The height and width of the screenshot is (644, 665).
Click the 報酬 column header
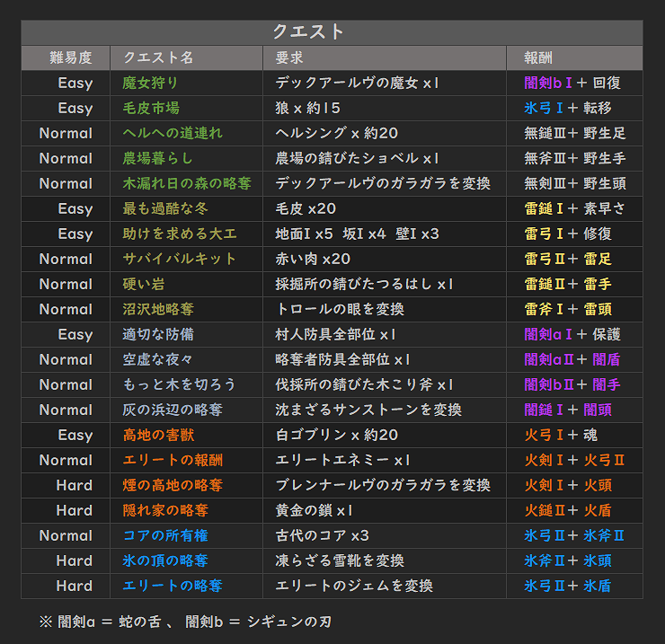tap(538, 57)
